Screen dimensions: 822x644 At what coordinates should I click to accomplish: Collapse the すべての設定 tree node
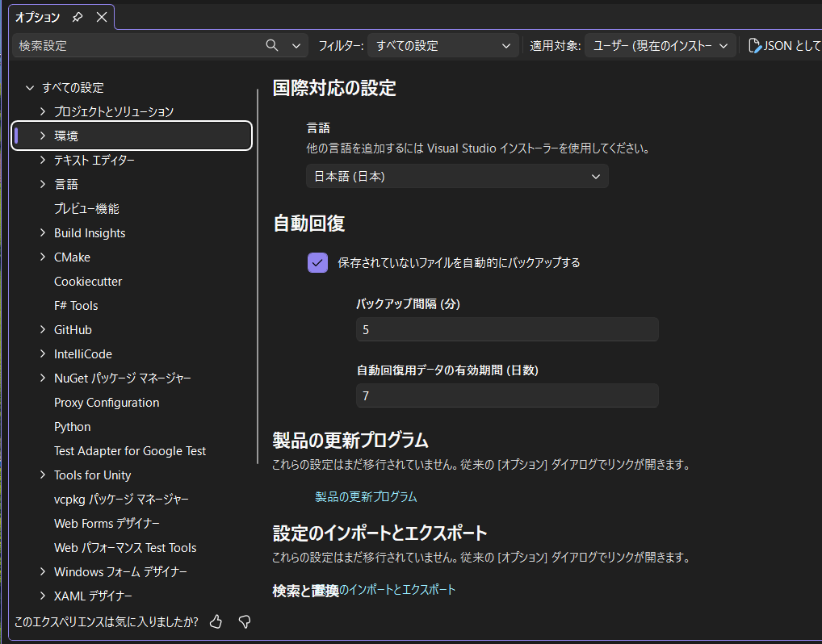pyautogui.click(x=30, y=88)
